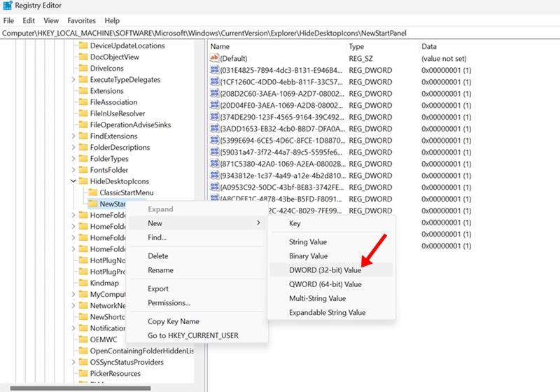This screenshot has width=560, height=392.
Task: Click the DWORD icon beside {3ADD1653-EB32 value
Action: 214,129
